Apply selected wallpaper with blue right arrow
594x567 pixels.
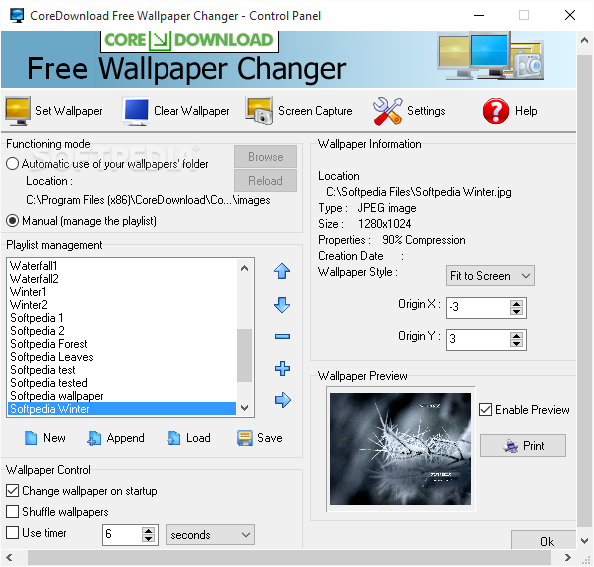(x=283, y=400)
